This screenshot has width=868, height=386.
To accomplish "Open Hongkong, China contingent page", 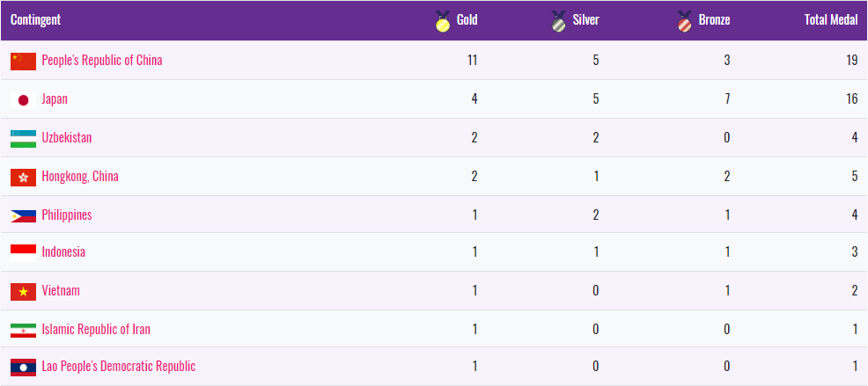I will point(80,177).
